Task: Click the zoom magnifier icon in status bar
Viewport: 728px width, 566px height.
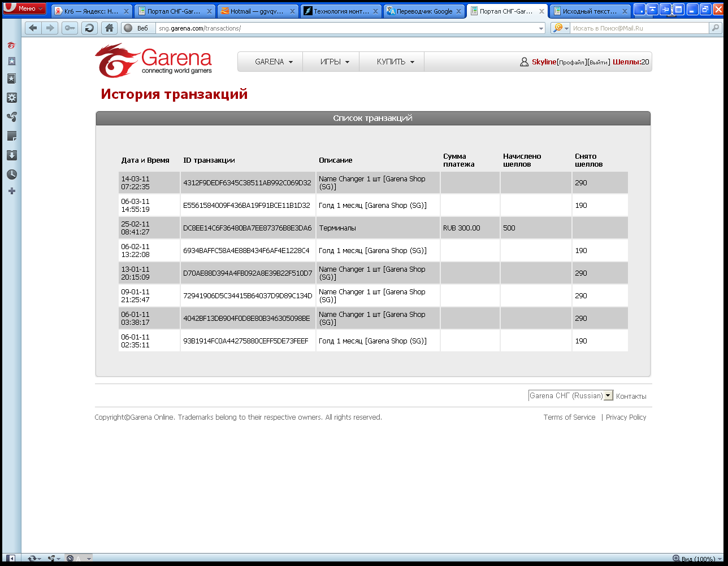Action: (x=676, y=559)
